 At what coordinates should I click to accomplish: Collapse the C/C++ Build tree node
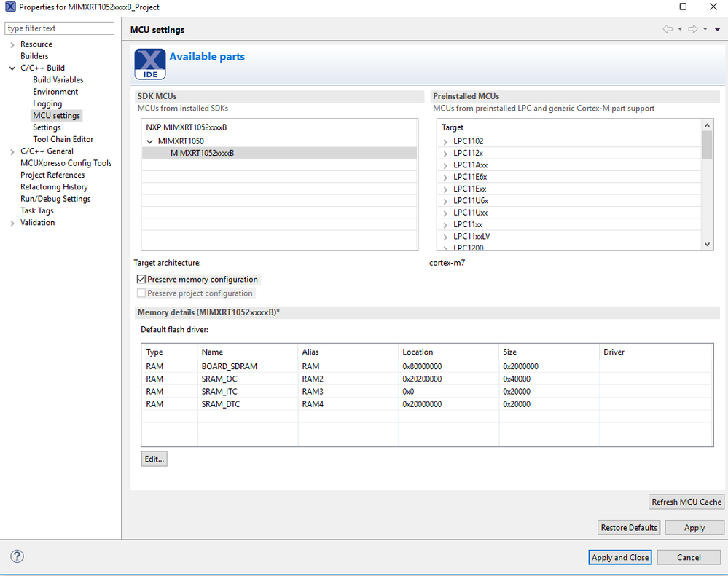pos(12,68)
